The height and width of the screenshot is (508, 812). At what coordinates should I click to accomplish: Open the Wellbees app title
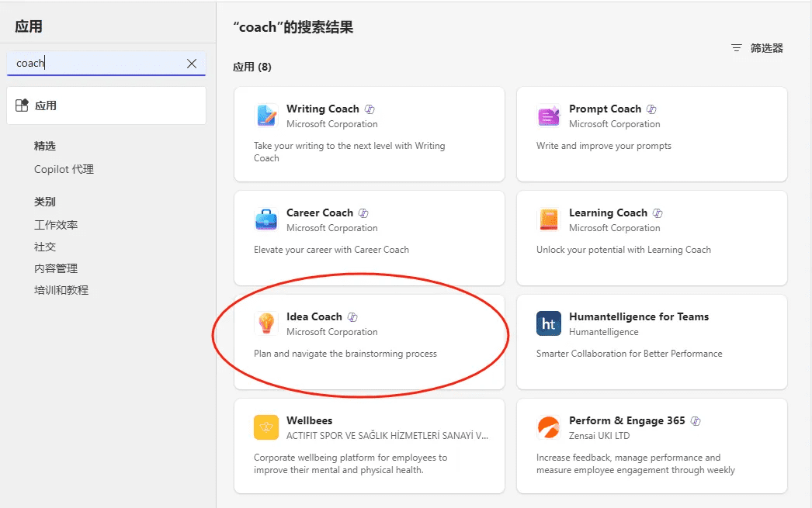[309, 420]
